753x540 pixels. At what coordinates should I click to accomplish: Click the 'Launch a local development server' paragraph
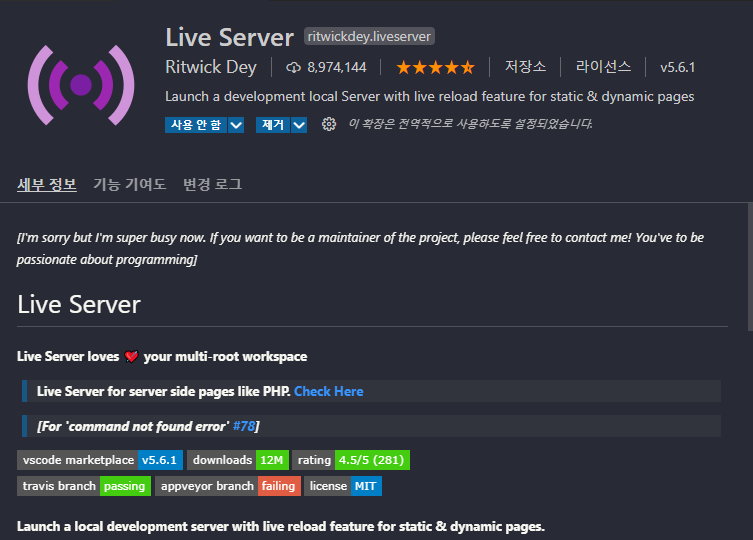pos(281,527)
